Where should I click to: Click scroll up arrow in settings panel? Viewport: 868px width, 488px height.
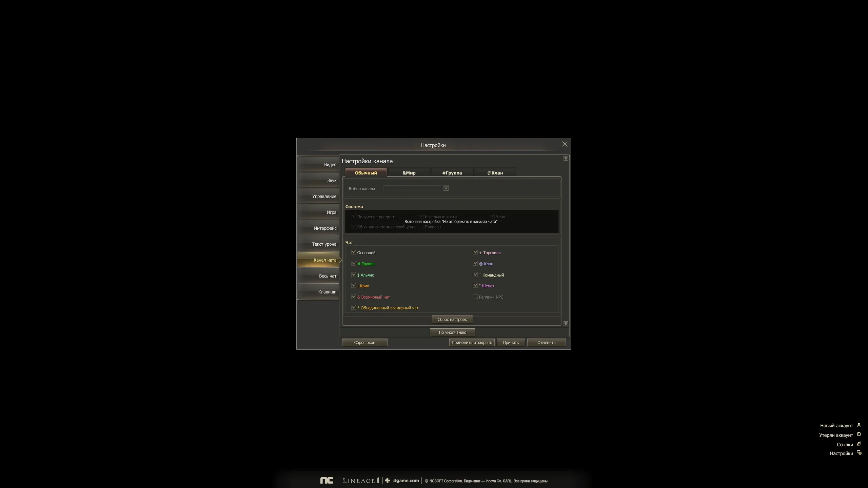566,158
